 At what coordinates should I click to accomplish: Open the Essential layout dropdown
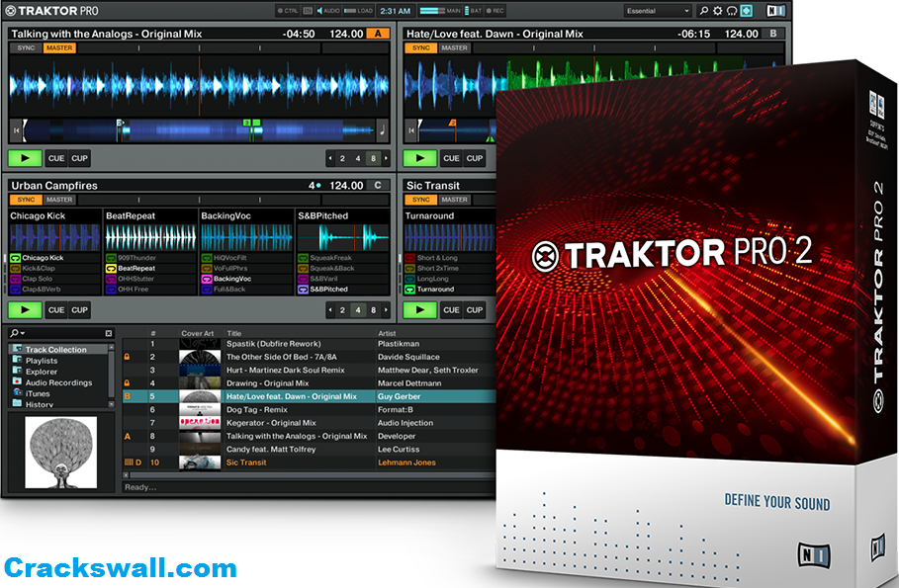pyautogui.click(x=658, y=11)
